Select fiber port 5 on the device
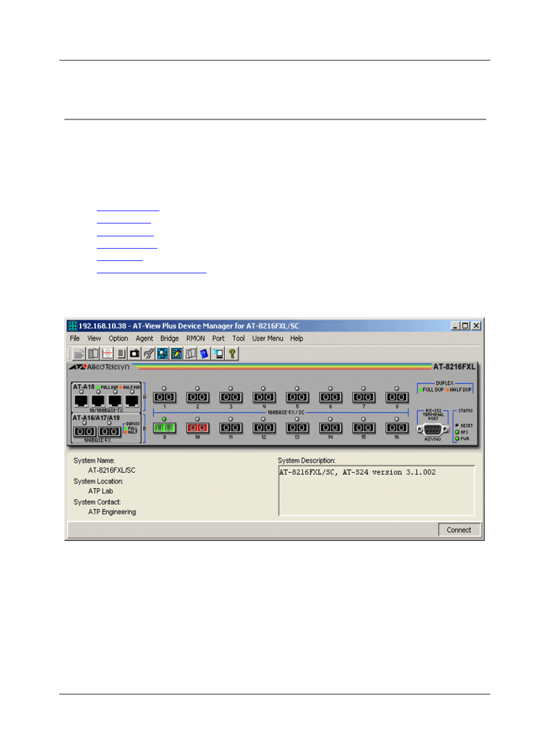 coord(297,398)
